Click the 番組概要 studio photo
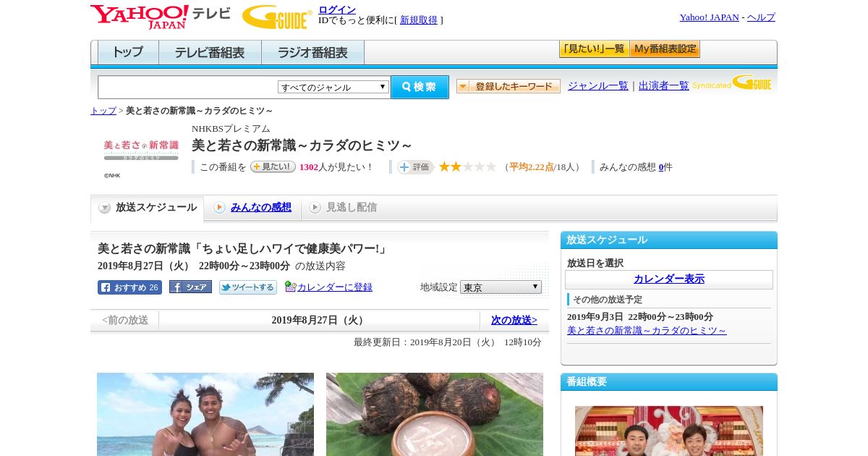Image resolution: width=868 pixels, height=456 pixels. click(x=669, y=431)
